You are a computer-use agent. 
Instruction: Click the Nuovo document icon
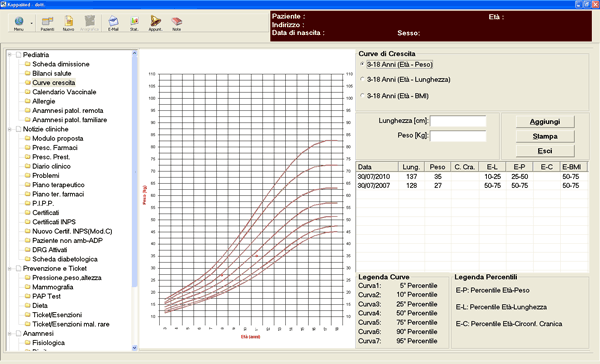coord(68,22)
